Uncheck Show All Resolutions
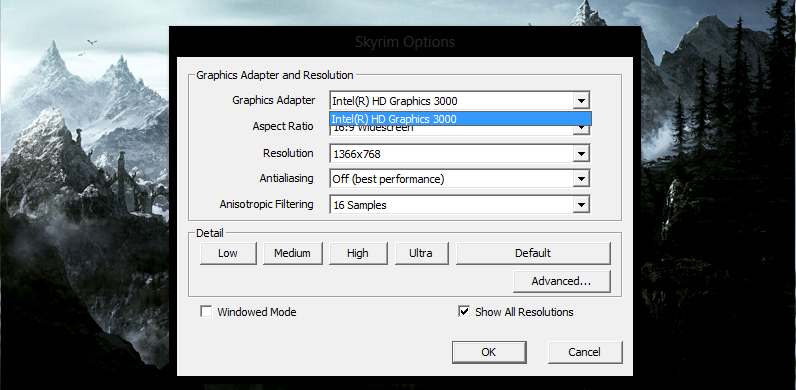The width and height of the screenshot is (796, 390). tap(464, 311)
